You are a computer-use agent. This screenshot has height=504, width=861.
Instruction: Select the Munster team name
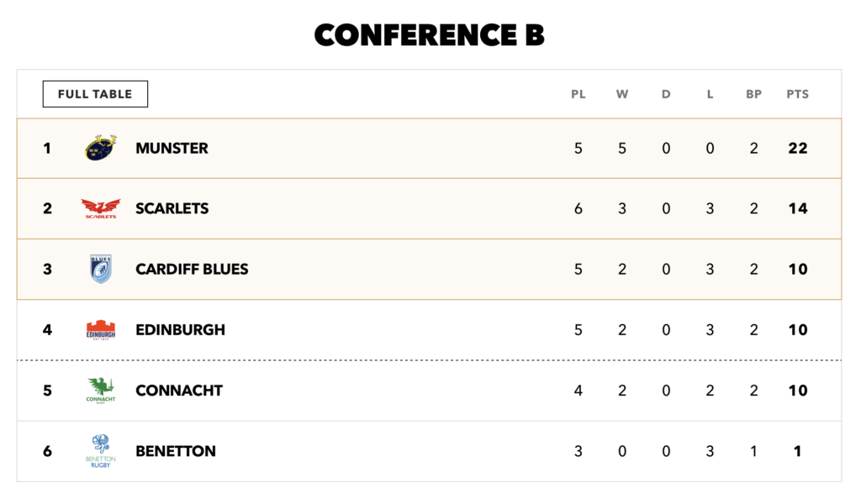(172, 149)
